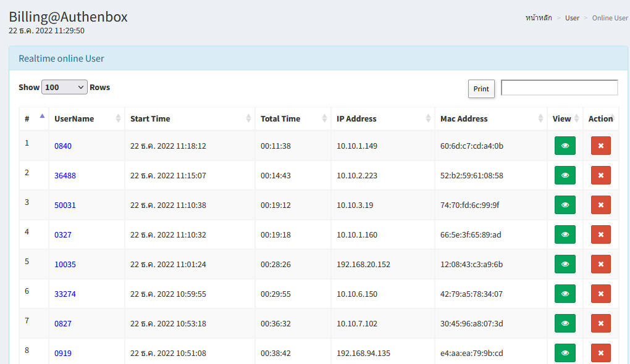
Task: Go to หน้าหลัก breadcrumb link
Action: [539, 18]
